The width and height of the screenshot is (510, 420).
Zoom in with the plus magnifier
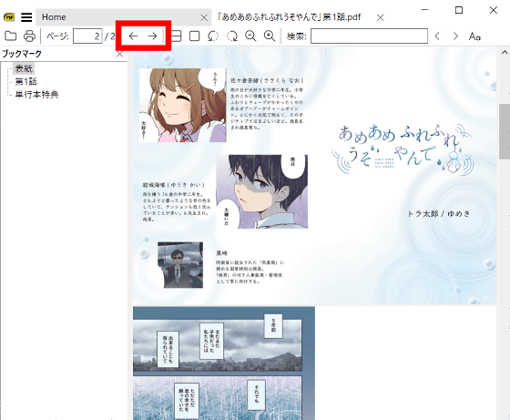click(270, 36)
